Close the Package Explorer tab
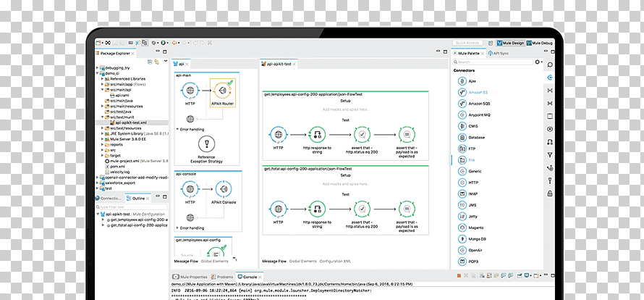The height and width of the screenshot is (300, 644). click(133, 54)
